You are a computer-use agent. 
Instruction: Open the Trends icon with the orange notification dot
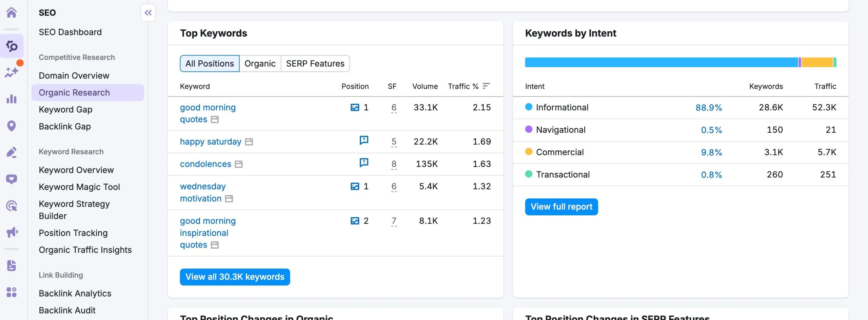pos(12,72)
